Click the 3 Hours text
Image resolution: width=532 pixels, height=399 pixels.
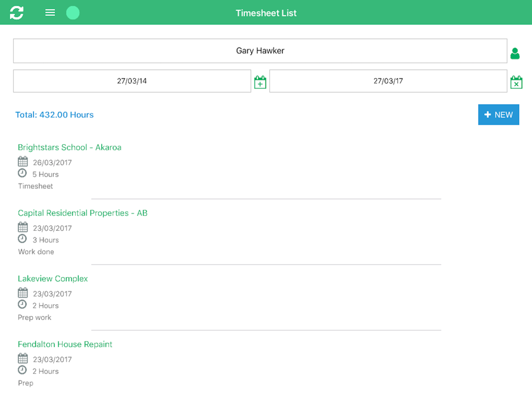point(45,240)
